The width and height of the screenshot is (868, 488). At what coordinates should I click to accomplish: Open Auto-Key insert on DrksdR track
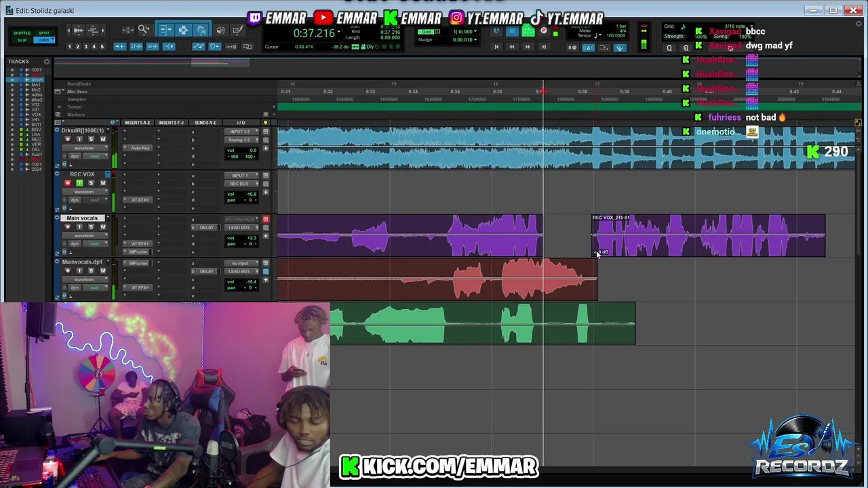140,148
